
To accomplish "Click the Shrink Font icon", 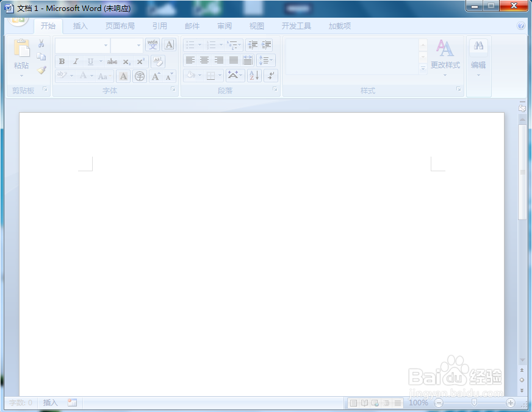I will point(169,76).
